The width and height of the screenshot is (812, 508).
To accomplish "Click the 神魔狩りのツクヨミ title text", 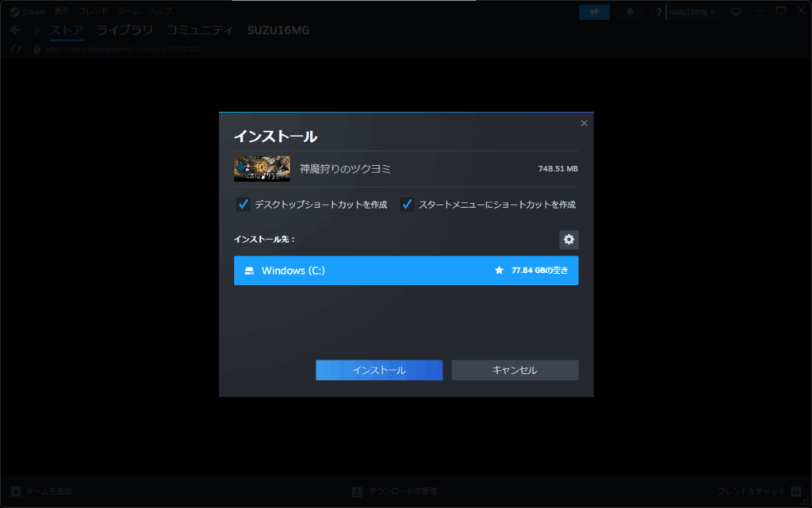I will (x=345, y=168).
